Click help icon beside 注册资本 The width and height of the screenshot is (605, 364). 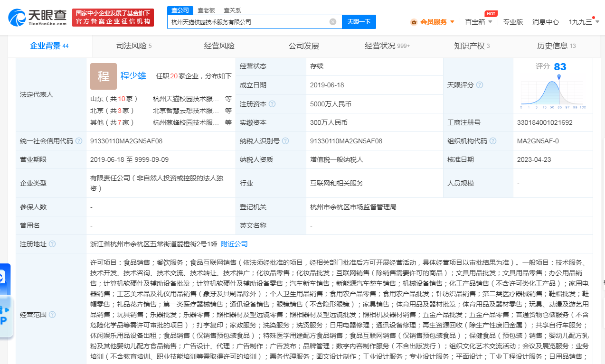click(272, 104)
